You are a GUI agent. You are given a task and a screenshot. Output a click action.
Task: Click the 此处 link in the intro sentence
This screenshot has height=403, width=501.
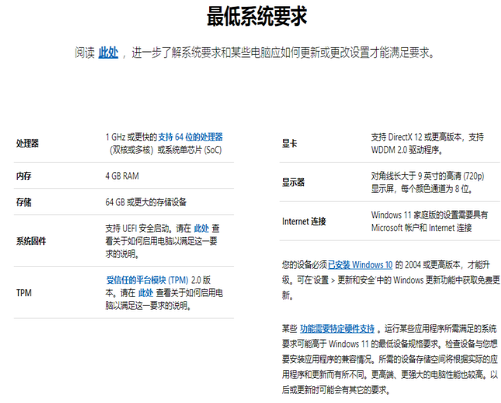(x=108, y=53)
